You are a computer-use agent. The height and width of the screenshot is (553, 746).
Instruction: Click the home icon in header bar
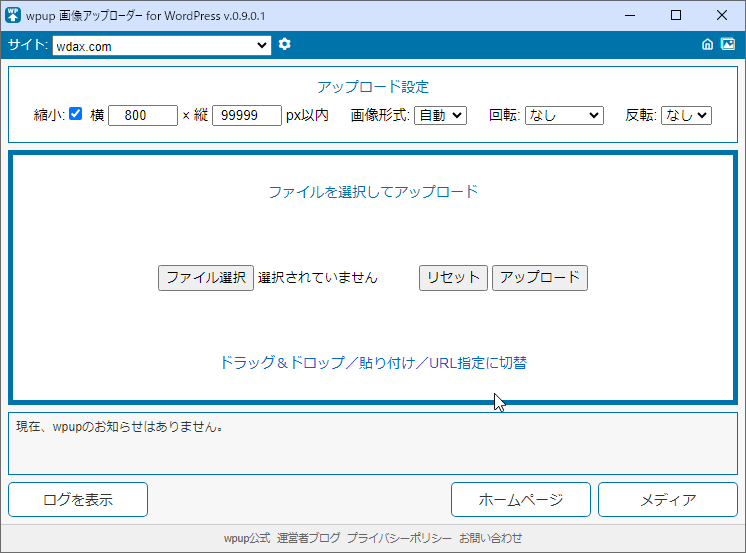tap(708, 44)
